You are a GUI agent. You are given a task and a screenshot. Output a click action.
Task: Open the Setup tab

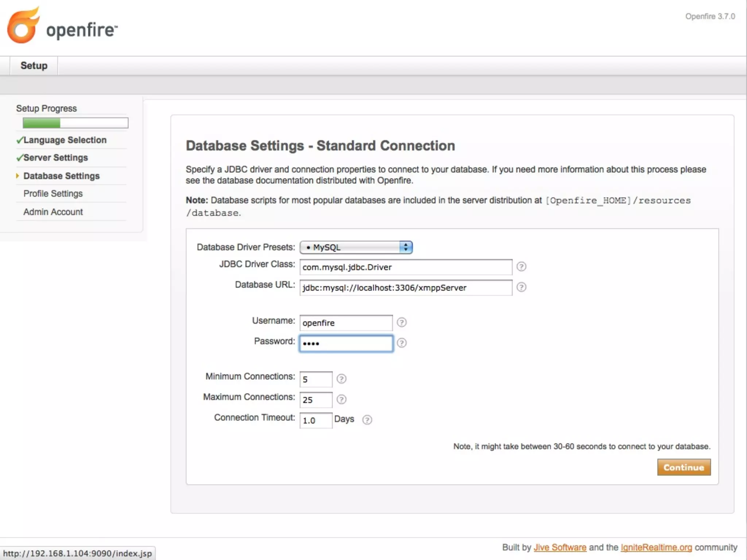[x=34, y=66]
